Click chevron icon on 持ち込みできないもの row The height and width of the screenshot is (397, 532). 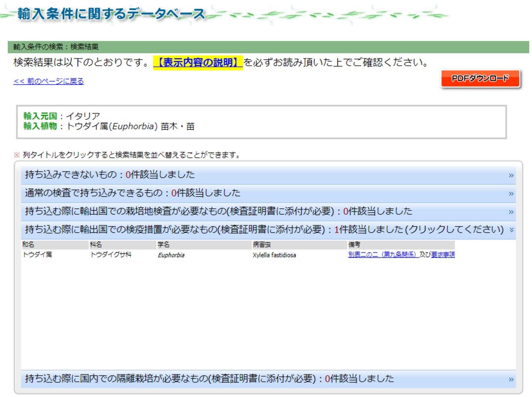coord(511,175)
